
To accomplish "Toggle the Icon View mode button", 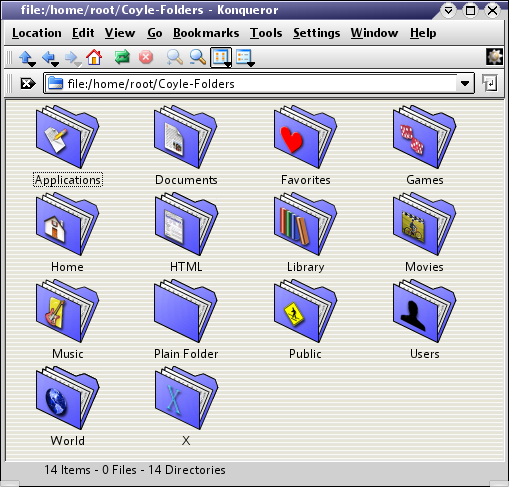I will tap(221, 57).
